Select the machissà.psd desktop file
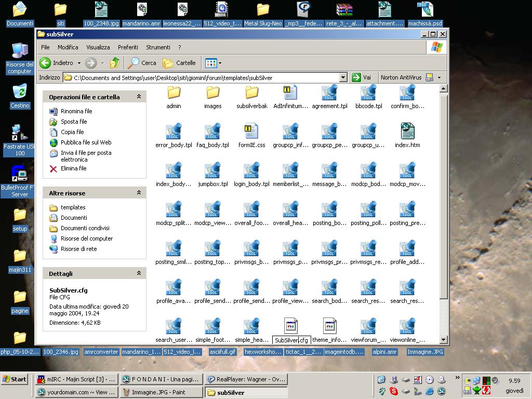This screenshot has height=399, width=532. click(425, 9)
